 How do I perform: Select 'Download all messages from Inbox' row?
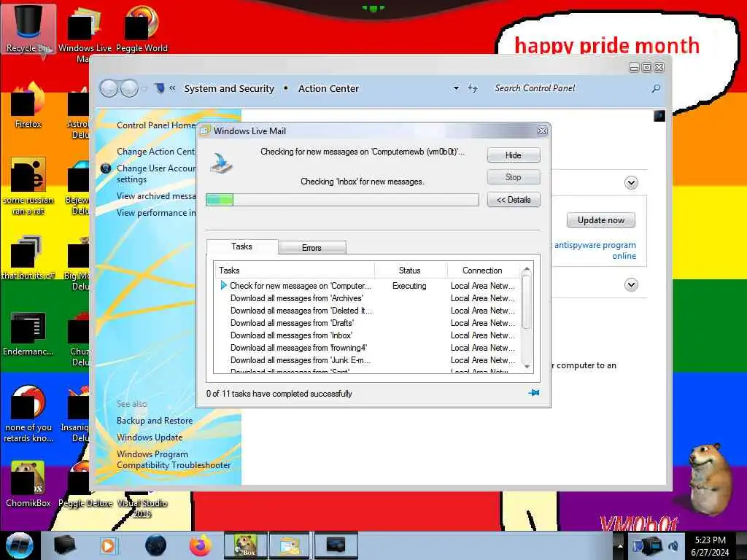[x=368, y=335]
